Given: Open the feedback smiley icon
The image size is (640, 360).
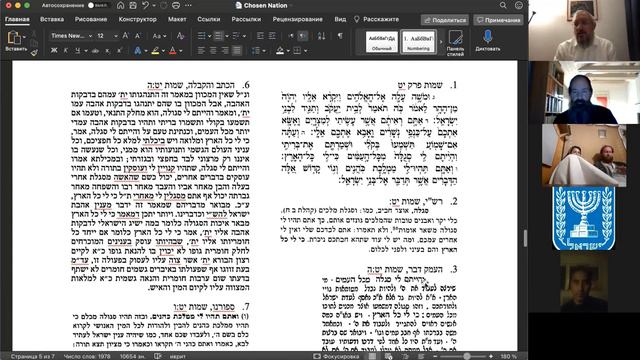Looking at the screenshot, I should 519,5.
